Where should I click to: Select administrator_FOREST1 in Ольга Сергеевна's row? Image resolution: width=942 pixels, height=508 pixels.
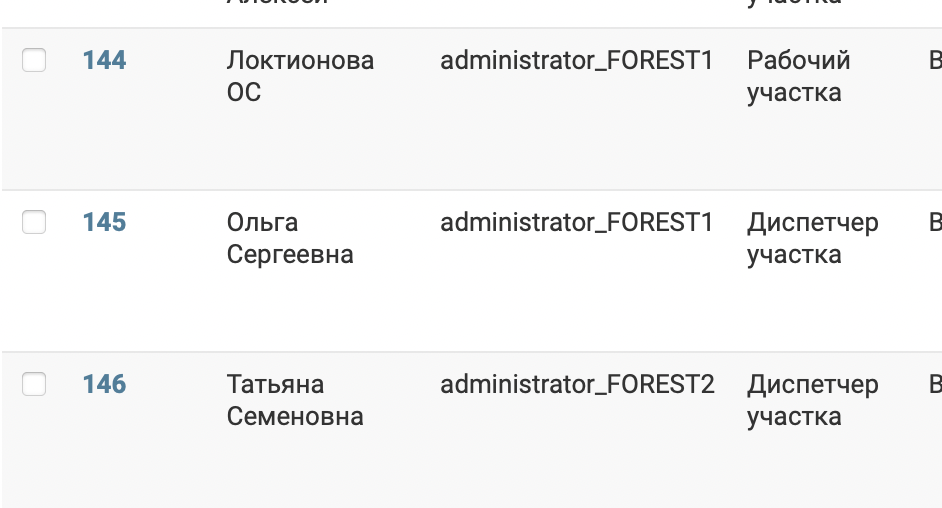click(x=577, y=223)
